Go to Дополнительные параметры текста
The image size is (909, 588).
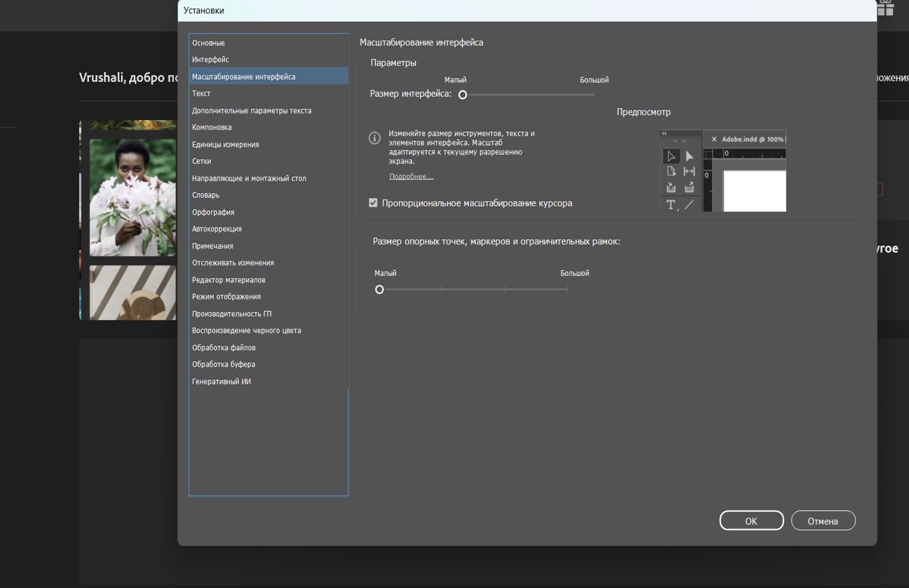[x=268, y=110]
